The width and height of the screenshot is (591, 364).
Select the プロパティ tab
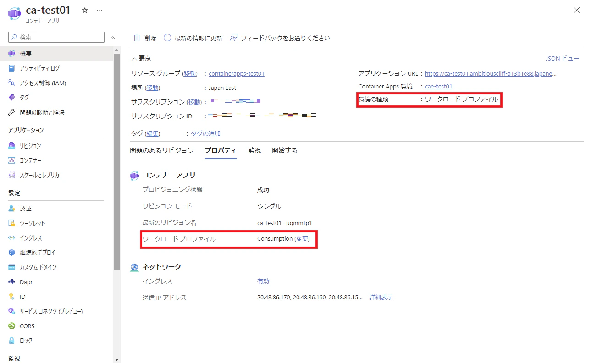coord(221,150)
